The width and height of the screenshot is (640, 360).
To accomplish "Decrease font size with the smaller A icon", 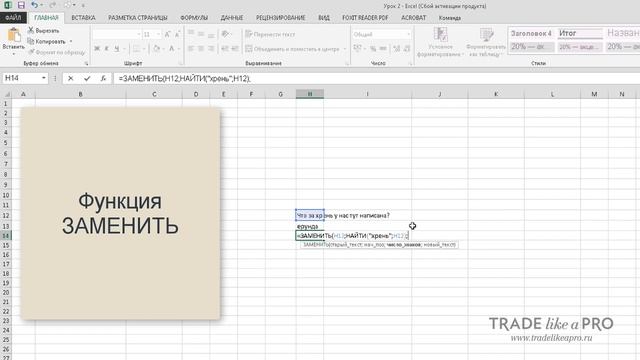I will 178,35.
